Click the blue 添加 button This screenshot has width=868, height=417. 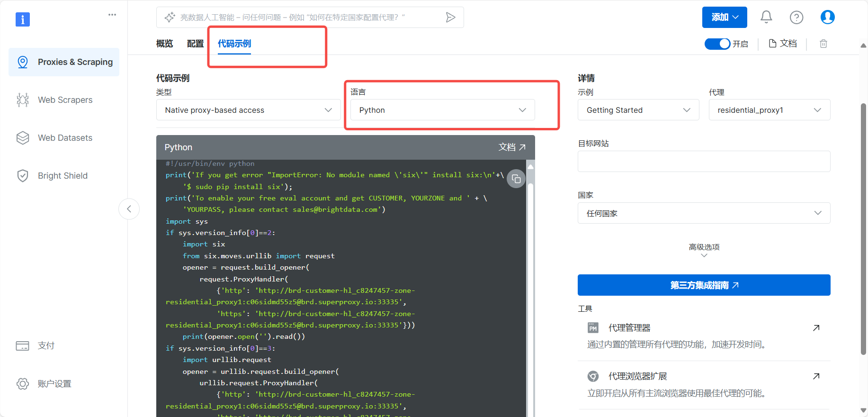click(x=725, y=17)
